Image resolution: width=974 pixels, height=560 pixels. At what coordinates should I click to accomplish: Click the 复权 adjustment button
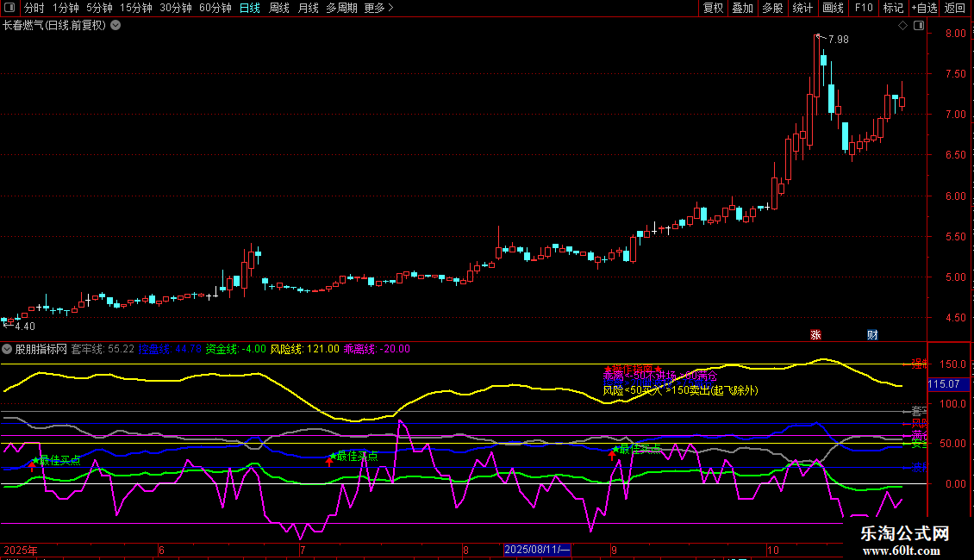click(714, 8)
